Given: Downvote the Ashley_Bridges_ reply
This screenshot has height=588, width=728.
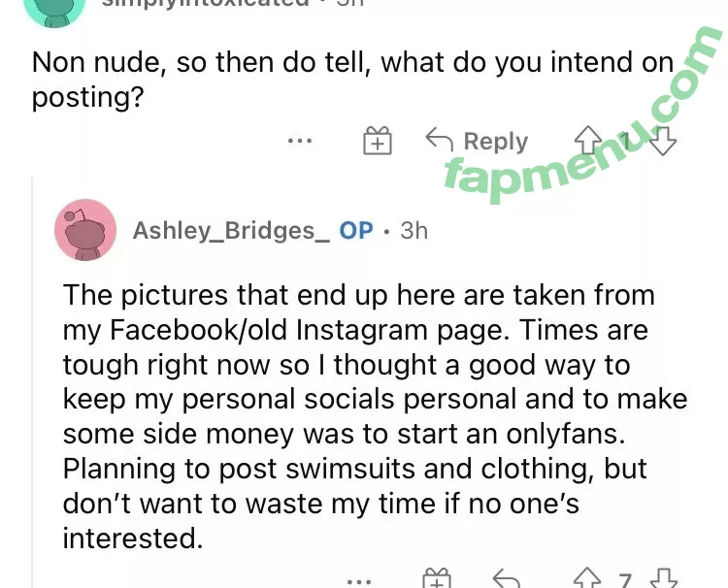Looking at the screenshot, I should tap(664, 578).
